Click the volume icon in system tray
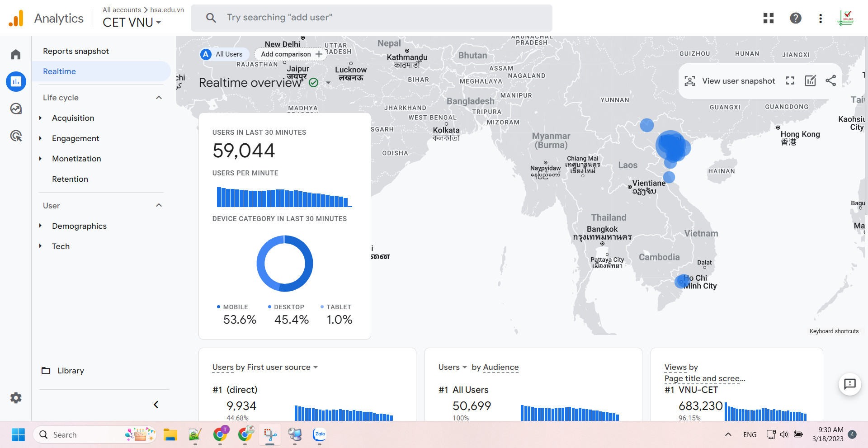Image resolution: width=868 pixels, height=448 pixels. (x=784, y=434)
